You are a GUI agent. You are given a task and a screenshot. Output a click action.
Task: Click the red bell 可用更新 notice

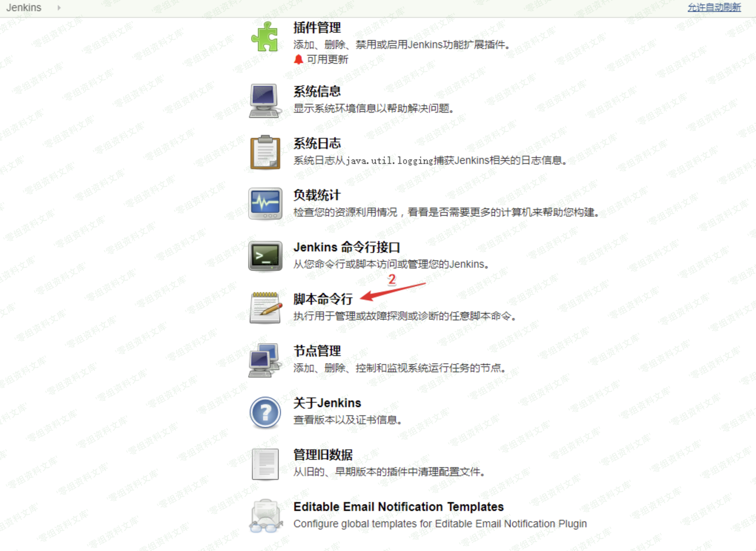coord(321,59)
